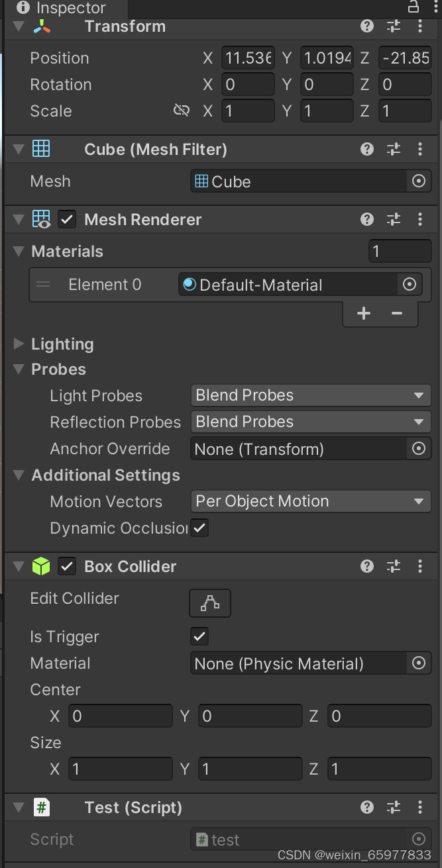Toggle the Dynamic Occlusion checkbox
442x868 pixels.
pos(199,528)
